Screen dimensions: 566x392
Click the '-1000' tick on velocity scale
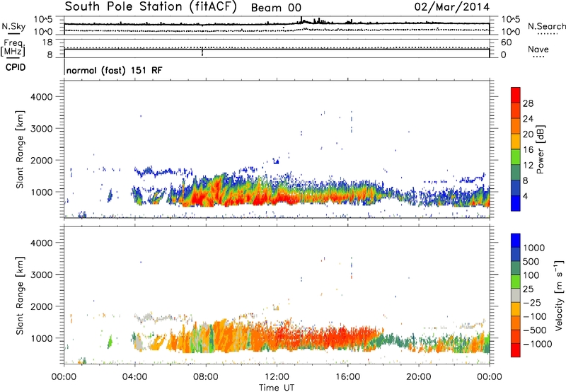coord(537,344)
